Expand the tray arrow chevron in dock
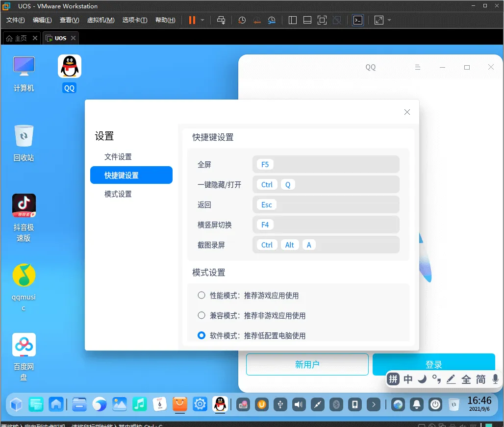The width and height of the screenshot is (504, 427). [x=374, y=404]
